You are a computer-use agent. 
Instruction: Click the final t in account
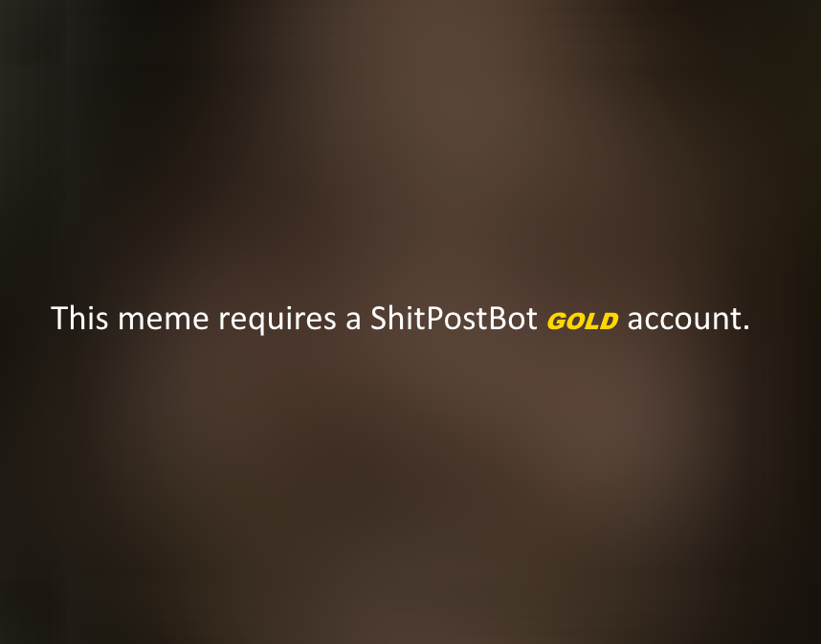[x=736, y=320]
